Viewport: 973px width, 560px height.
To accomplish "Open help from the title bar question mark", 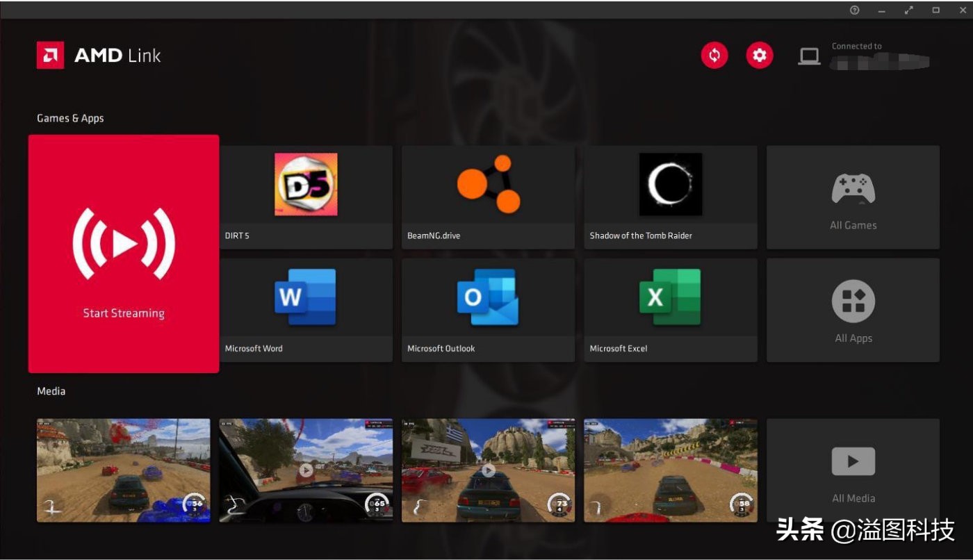I will pyautogui.click(x=855, y=10).
